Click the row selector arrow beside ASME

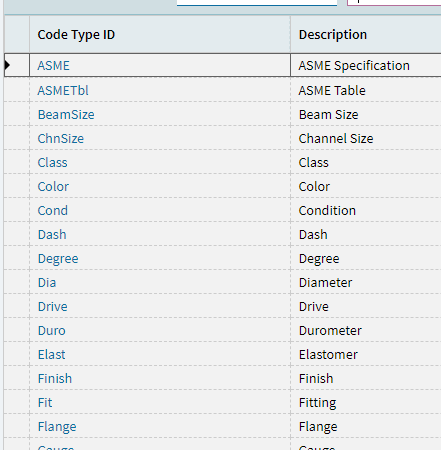click(x=8, y=65)
